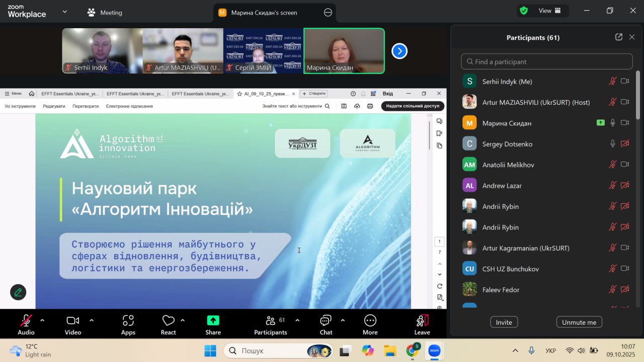Switch to the Meeting tab

pos(105,13)
